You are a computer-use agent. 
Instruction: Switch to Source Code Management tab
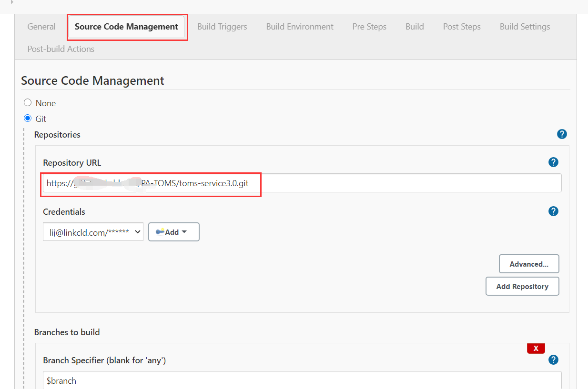pos(126,27)
